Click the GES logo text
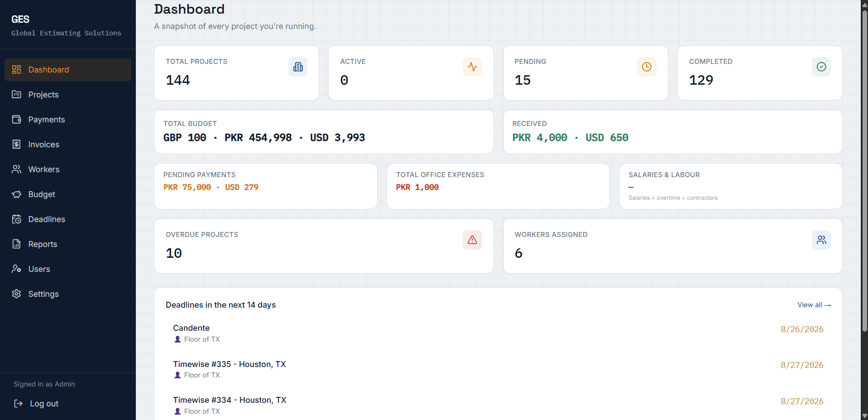 coord(20,19)
